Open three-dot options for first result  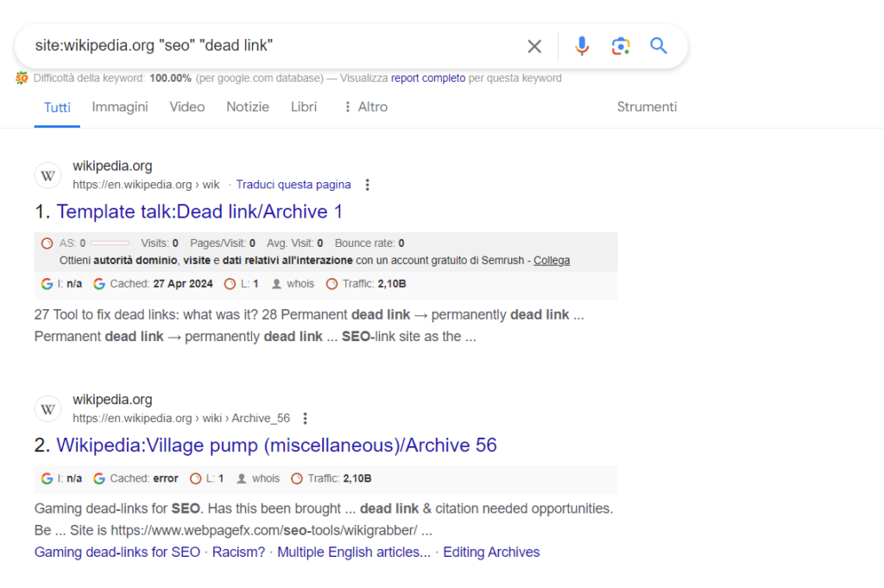click(367, 185)
